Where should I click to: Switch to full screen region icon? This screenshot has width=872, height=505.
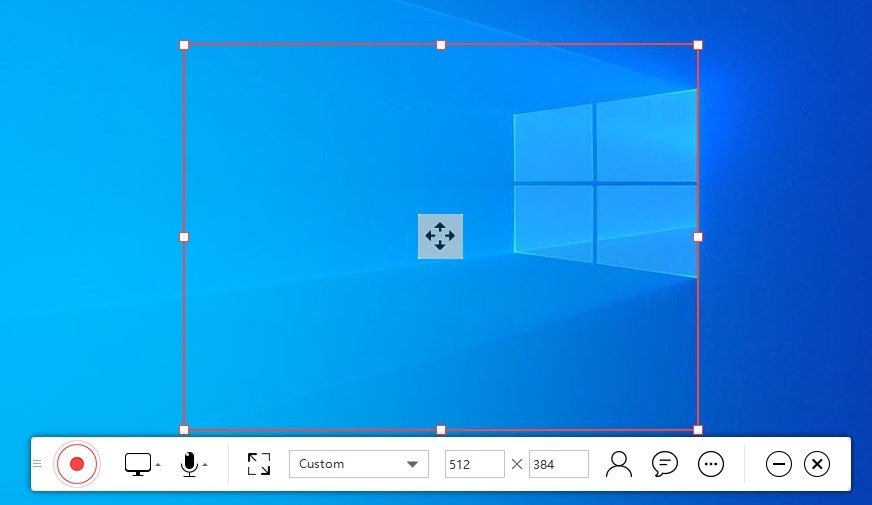pyautogui.click(x=259, y=464)
